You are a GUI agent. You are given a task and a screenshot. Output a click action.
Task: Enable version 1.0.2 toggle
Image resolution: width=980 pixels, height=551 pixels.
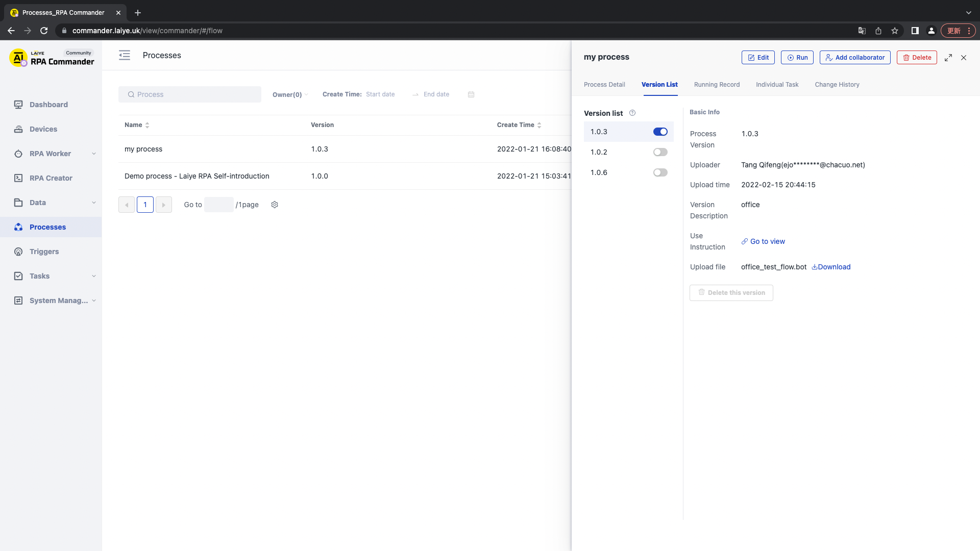click(x=660, y=152)
